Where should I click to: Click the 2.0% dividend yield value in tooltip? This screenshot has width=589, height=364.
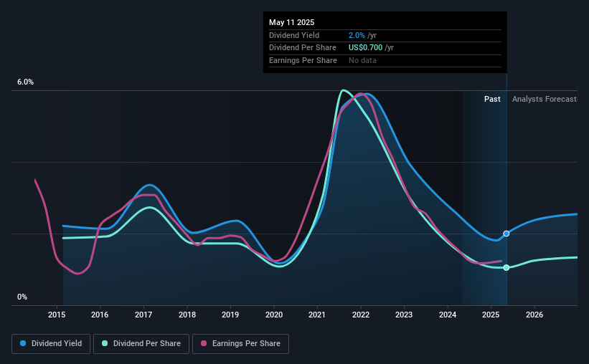[357, 35]
